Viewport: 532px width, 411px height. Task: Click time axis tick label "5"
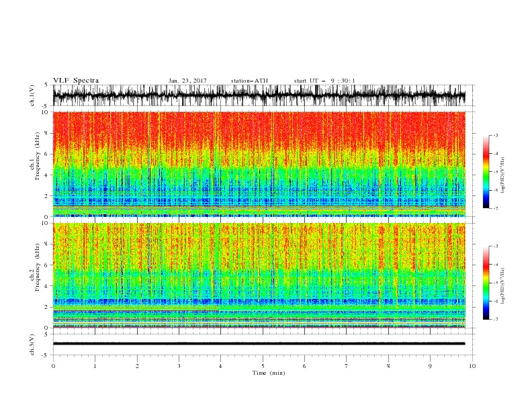(263, 366)
